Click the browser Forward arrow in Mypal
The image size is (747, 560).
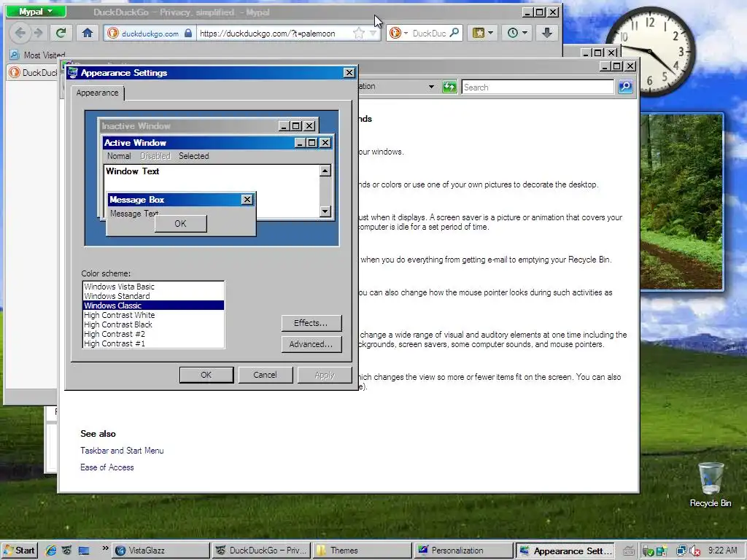coord(38,33)
